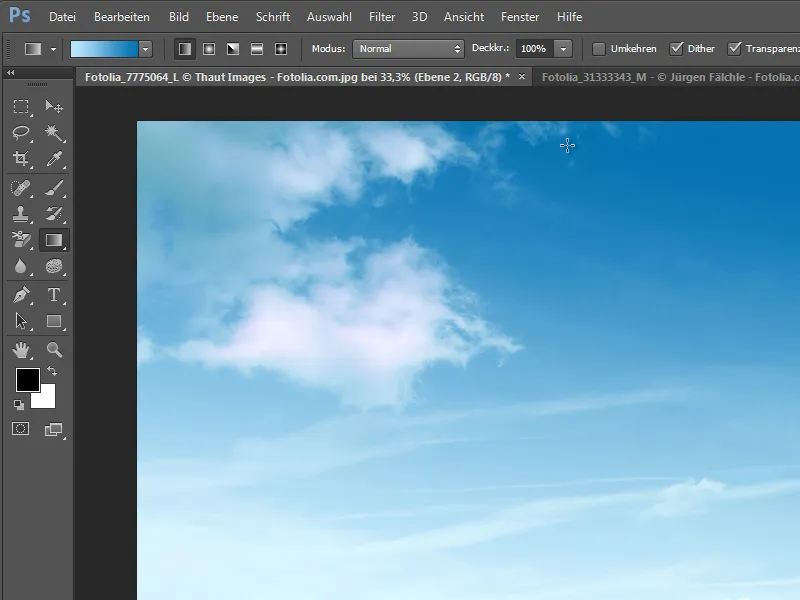Enable the Umkehren checkbox

599,49
